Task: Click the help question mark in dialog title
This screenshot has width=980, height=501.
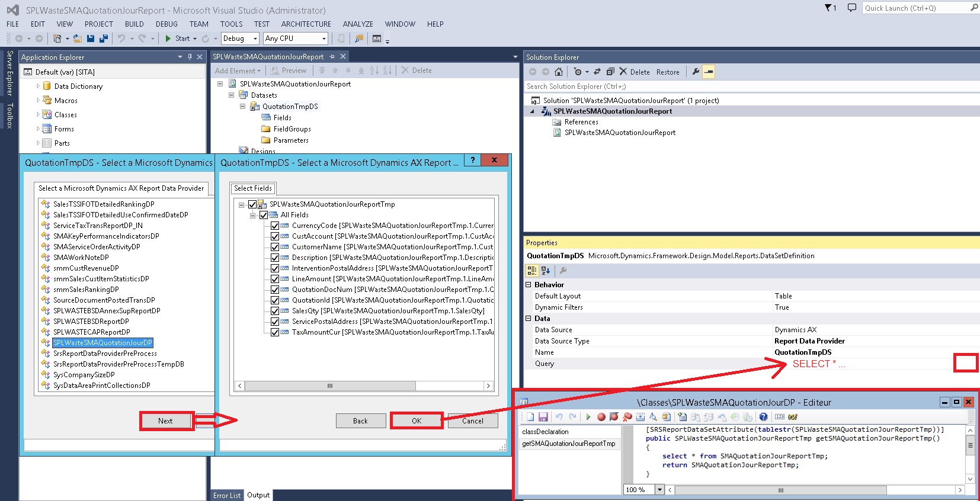Action: coord(472,160)
